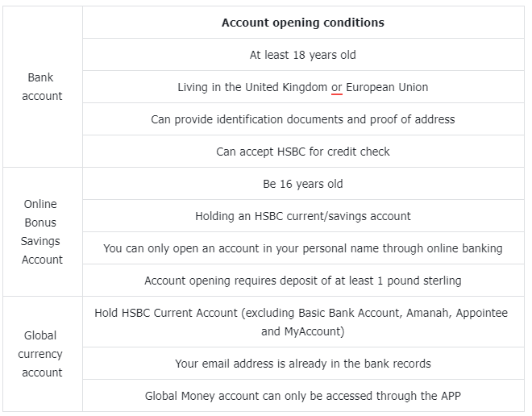
Task: Click the words "United Kingdom"
Action: pos(287,87)
